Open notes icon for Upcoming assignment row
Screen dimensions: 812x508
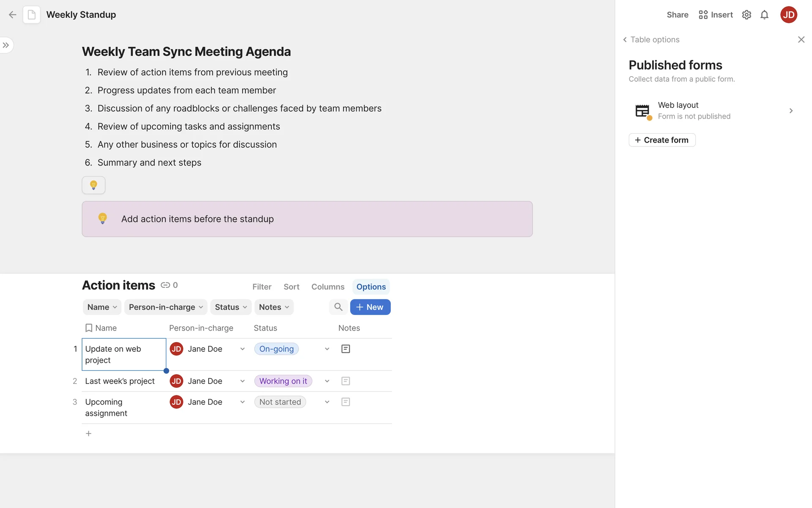click(346, 402)
